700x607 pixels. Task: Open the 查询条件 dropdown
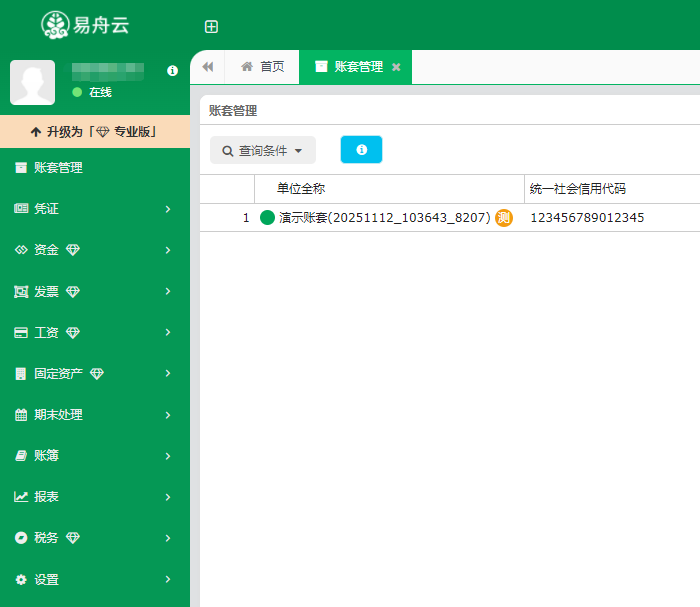(x=263, y=150)
